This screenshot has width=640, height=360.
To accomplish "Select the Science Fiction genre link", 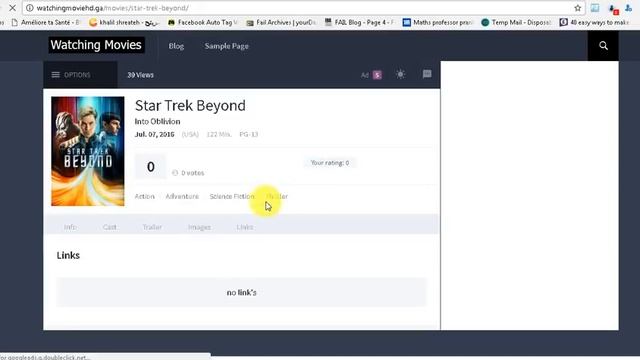I will coord(232,196).
